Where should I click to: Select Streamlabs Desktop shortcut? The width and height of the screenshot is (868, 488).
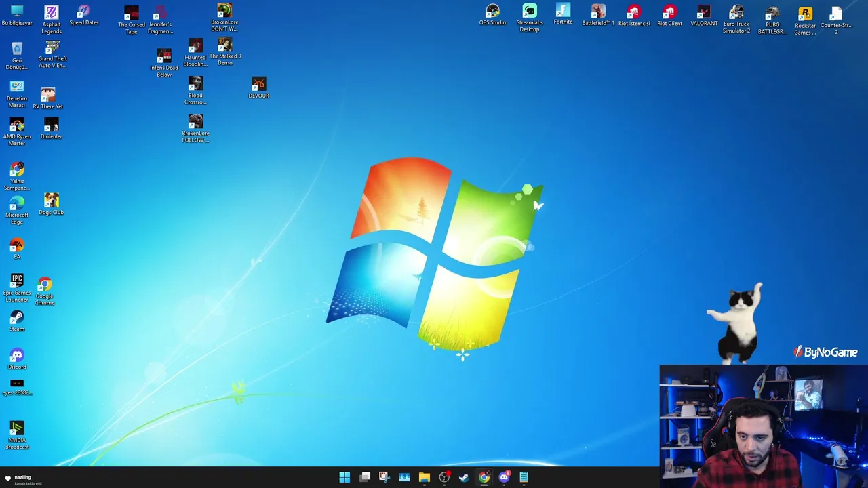(530, 18)
